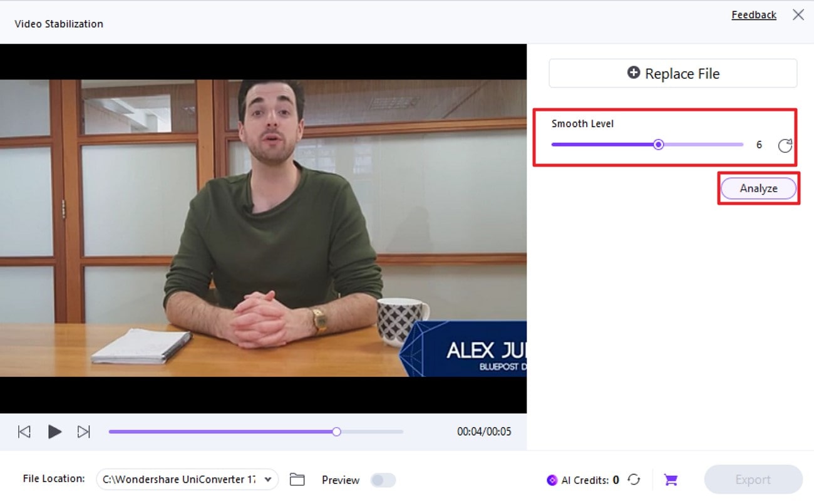
Task: Expand the File Location dropdown
Action: [267, 479]
